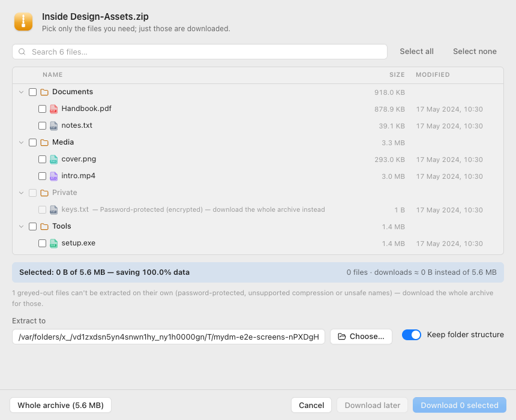
Task: Click the intro.mp4 file name
Action: click(79, 176)
